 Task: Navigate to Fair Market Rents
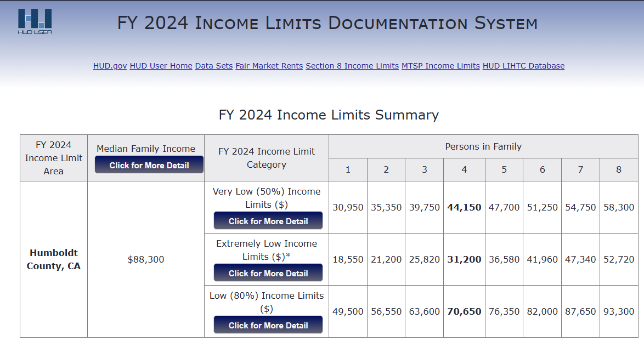(x=269, y=66)
